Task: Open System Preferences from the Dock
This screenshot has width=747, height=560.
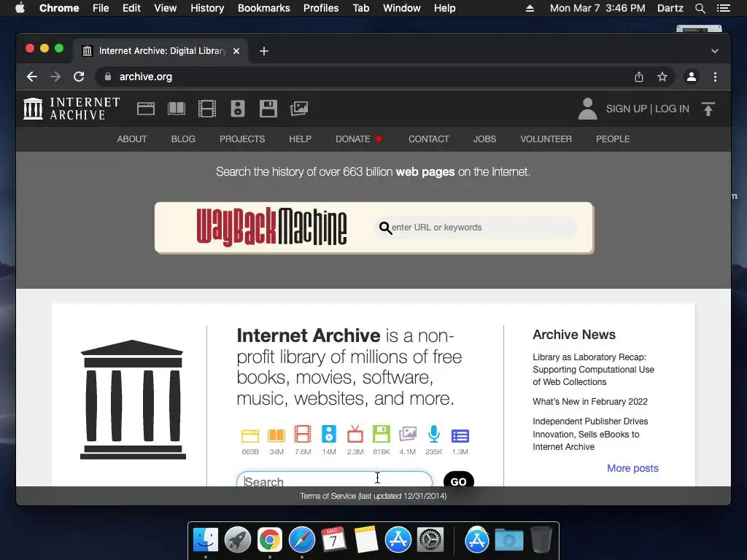Action: pyautogui.click(x=430, y=540)
